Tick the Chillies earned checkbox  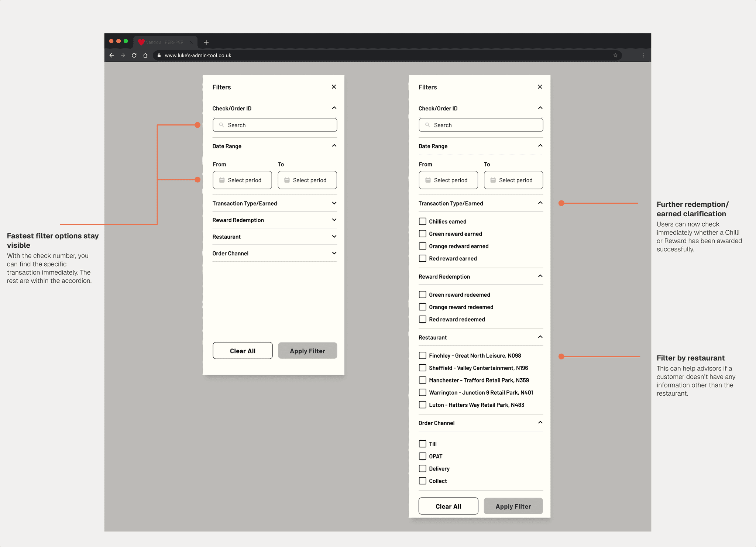(x=423, y=221)
